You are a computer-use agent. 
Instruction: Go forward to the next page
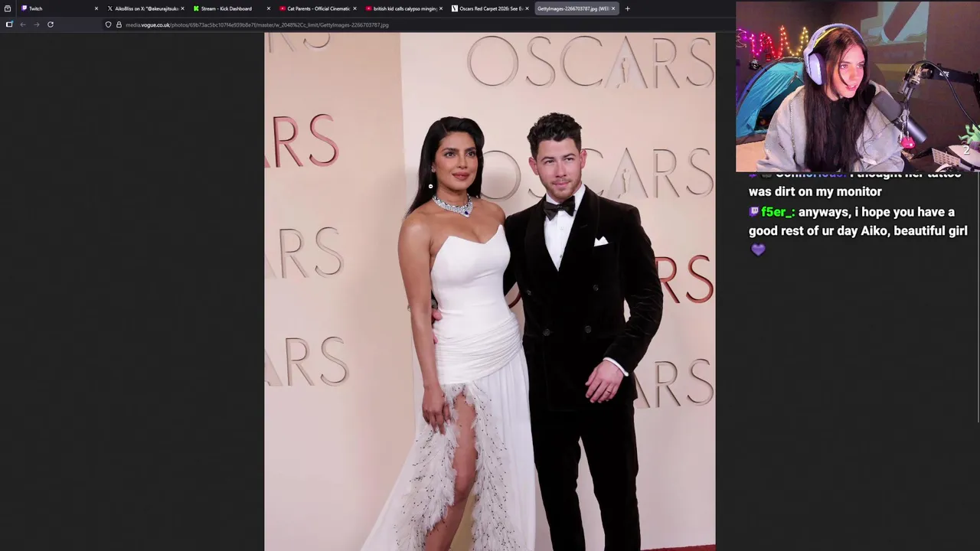tap(36, 24)
